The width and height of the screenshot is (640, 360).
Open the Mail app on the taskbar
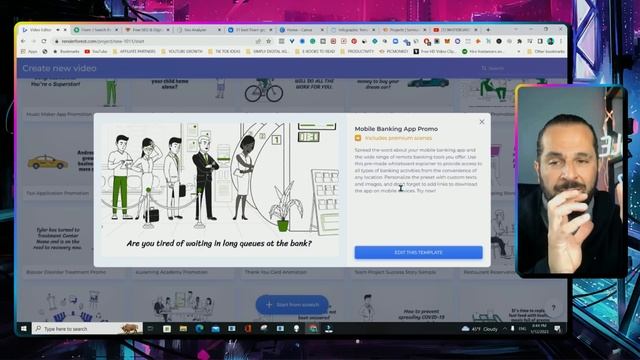click(216, 329)
